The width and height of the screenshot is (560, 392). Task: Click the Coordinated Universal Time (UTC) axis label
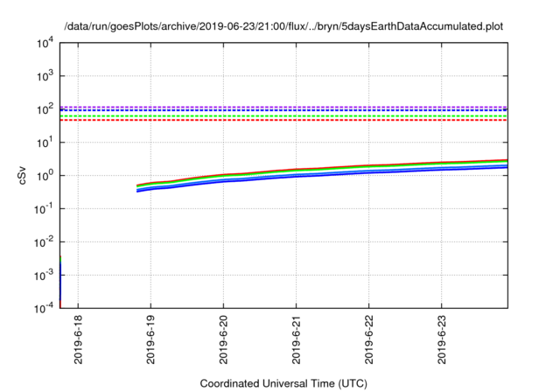point(283,383)
